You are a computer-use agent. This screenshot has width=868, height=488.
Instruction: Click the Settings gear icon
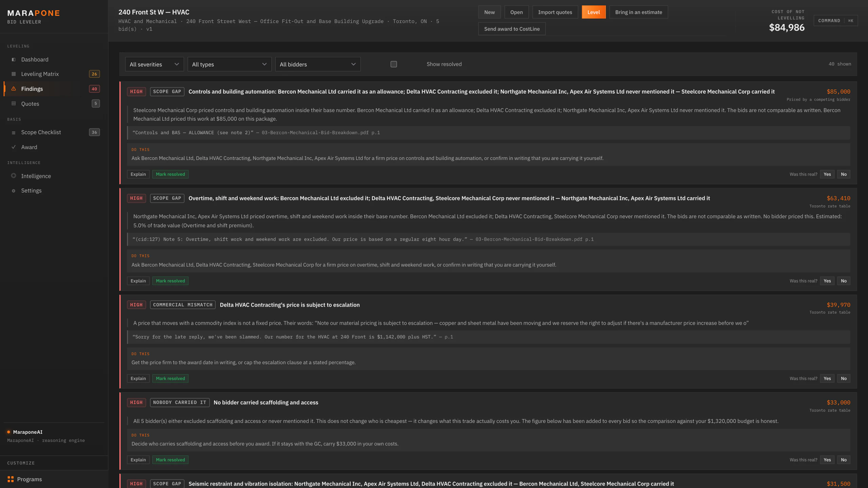point(14,191)
